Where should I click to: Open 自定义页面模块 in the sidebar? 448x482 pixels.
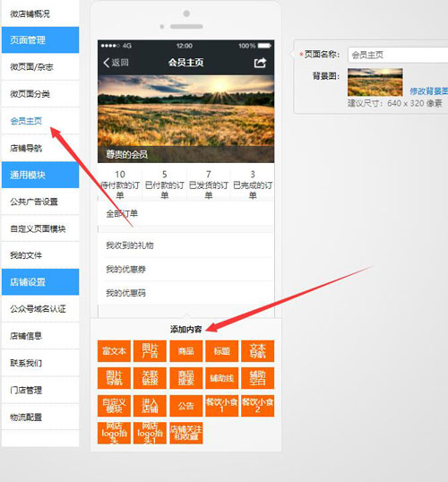click(x=40, y=228)
